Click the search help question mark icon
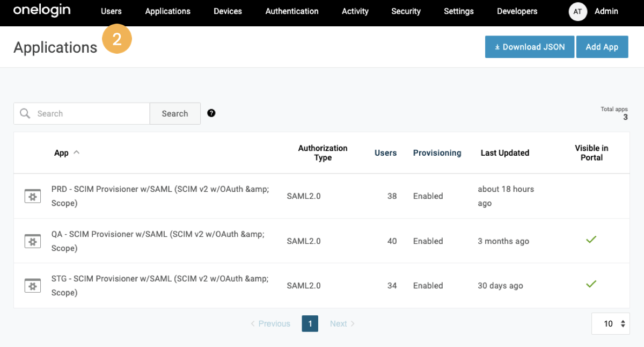644x347 pixels. [211, 113]
